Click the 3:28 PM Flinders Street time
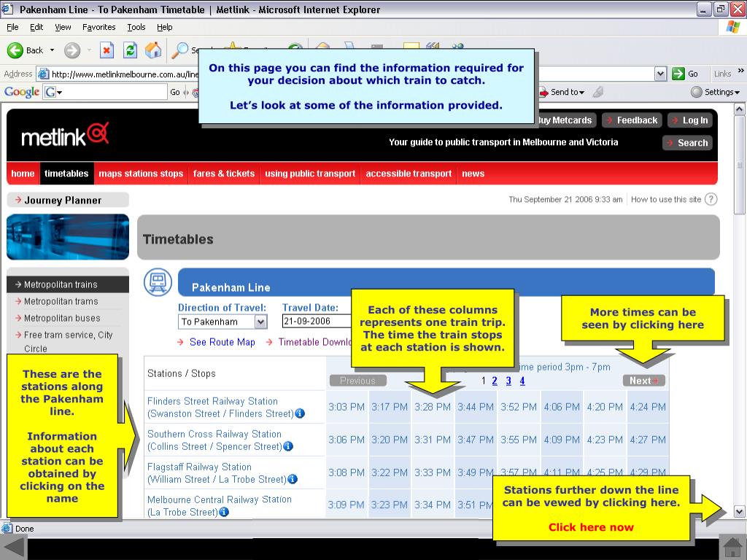 [433, 407]
